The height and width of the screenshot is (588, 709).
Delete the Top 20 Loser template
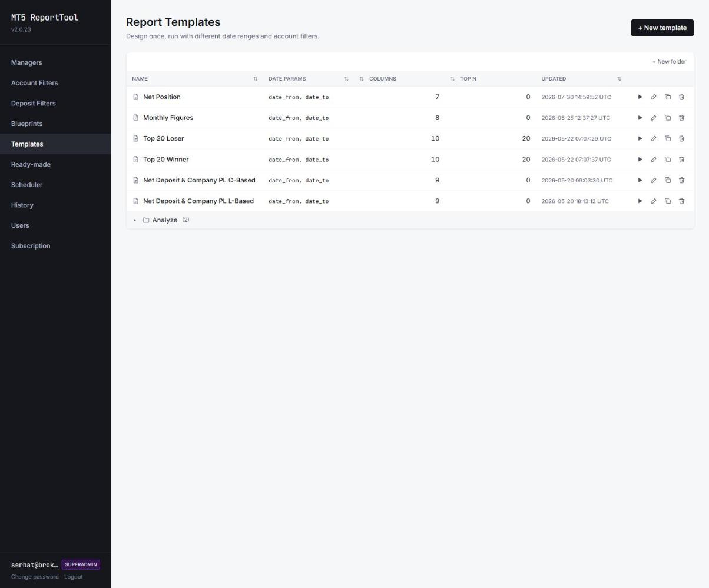tap(682, 139)
